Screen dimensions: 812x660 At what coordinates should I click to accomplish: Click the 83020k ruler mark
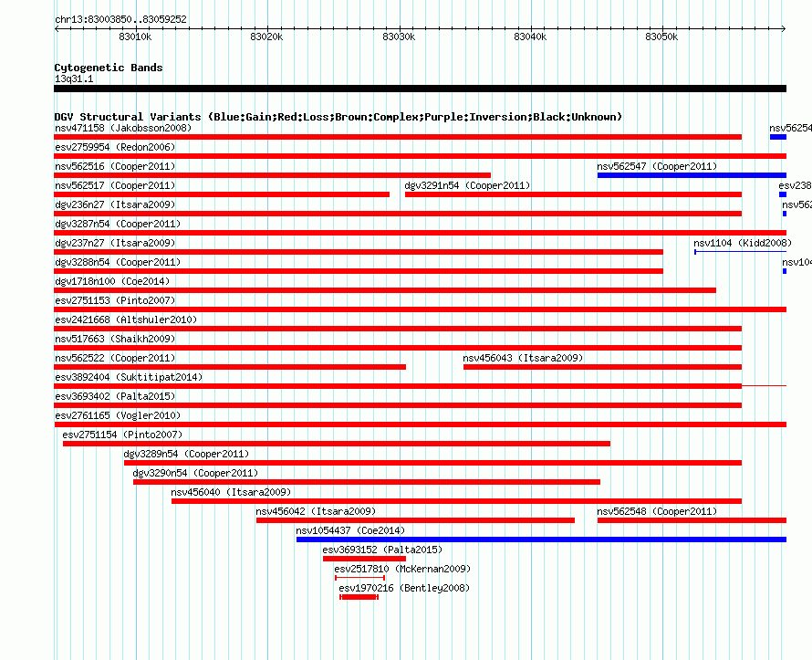pos(266,37)
